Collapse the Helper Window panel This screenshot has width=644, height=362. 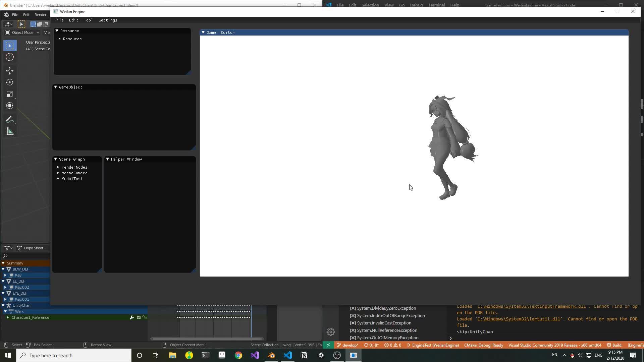(108, 159)
